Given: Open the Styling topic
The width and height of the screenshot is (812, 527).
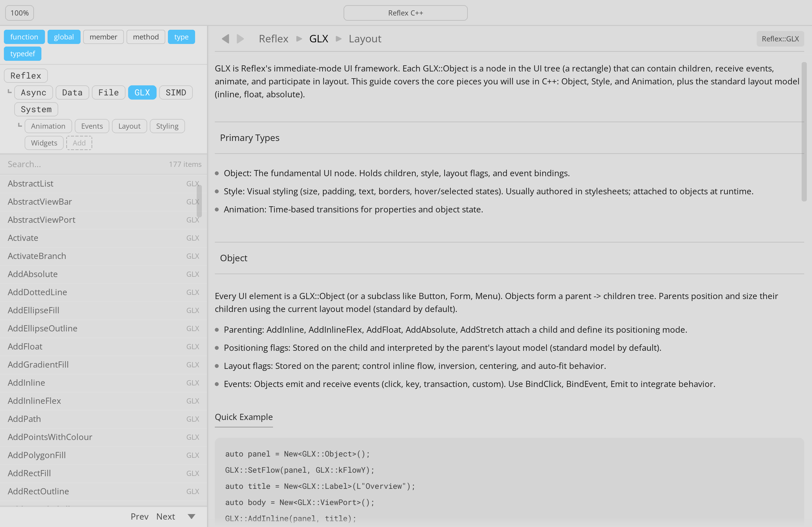Looking at the screenshot, I should (167, 126).
